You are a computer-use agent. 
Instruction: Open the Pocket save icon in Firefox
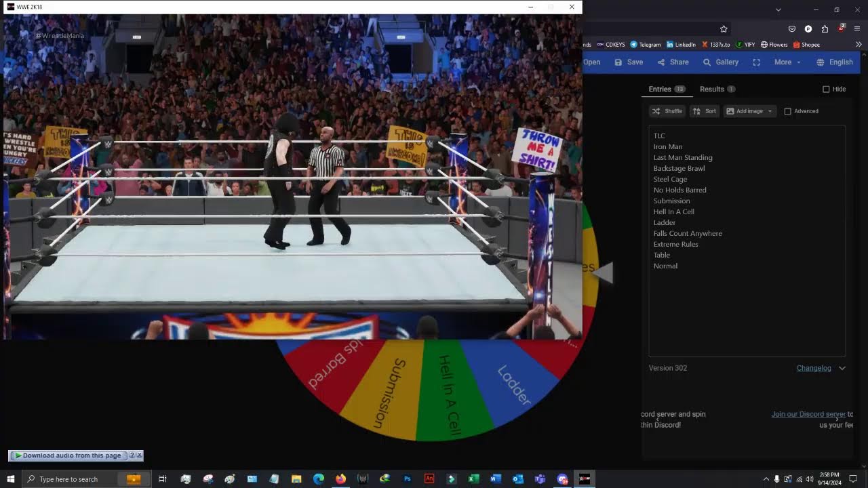coord(791,29)
